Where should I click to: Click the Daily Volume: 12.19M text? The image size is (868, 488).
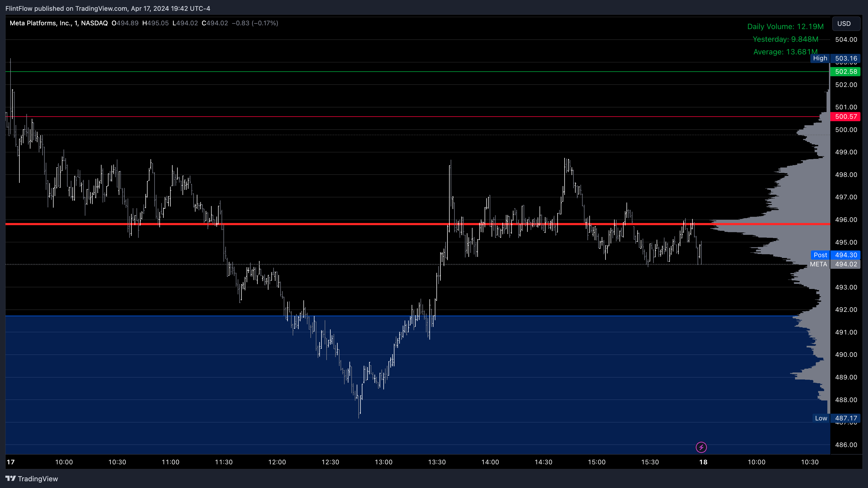785,27
